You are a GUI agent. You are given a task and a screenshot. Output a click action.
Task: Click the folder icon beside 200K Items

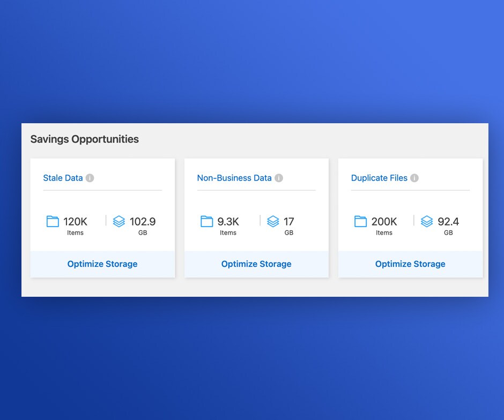tap(361, 221)
